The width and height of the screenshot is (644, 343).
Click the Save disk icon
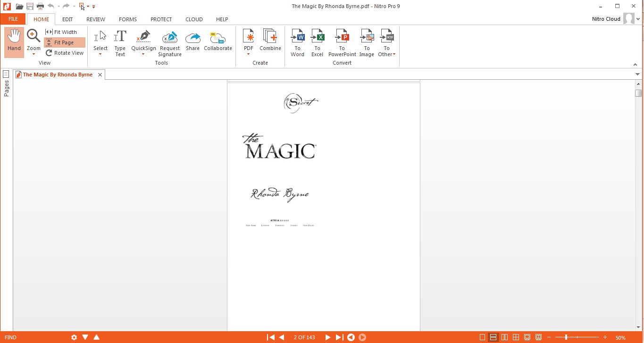pos(30,6)
